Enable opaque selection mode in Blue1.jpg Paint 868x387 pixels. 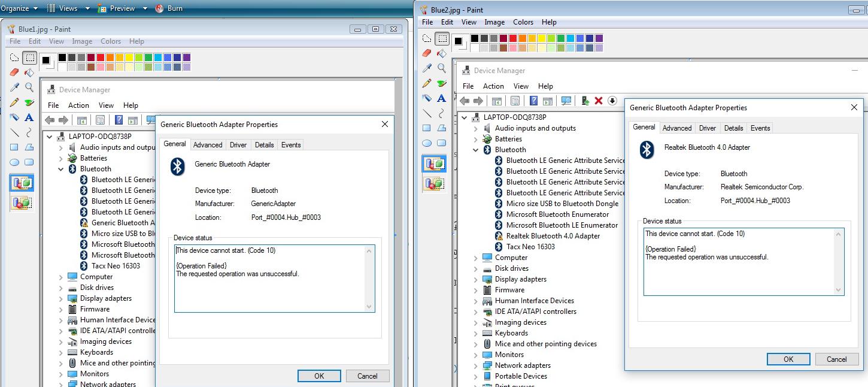click(x=22, y=183)
